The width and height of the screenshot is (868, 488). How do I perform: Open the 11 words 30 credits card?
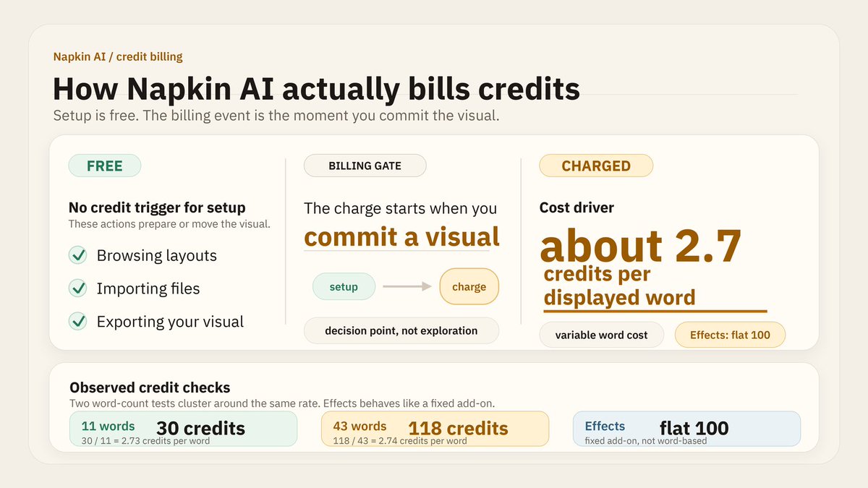(x=183, y=429)
